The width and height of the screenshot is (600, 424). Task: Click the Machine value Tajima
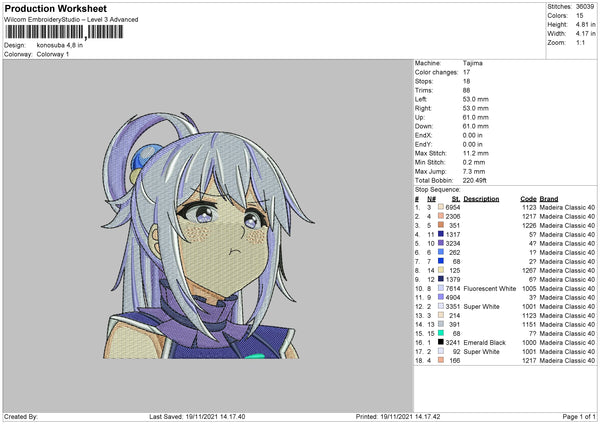(473, 63)
